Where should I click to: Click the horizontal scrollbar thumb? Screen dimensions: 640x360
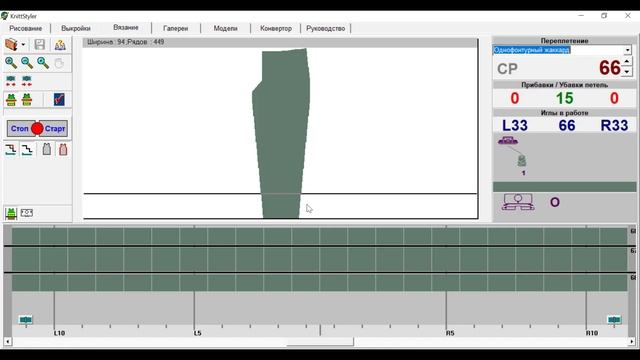tap(320, 342)
